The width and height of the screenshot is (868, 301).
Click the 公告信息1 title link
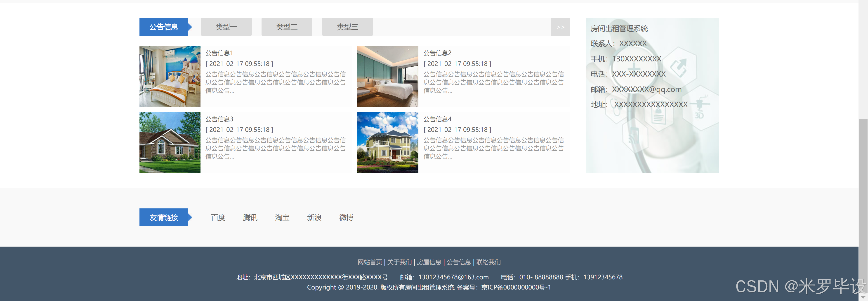point(219,53)
